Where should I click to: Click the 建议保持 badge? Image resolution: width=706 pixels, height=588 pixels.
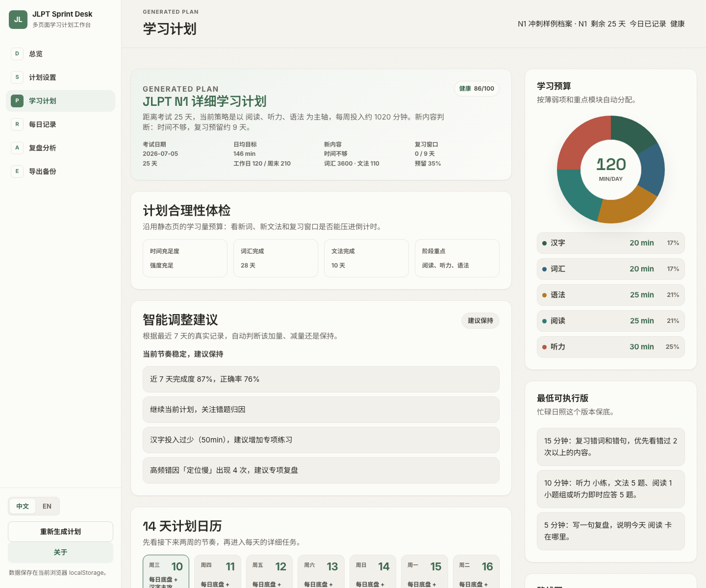(x=480, y=320)
